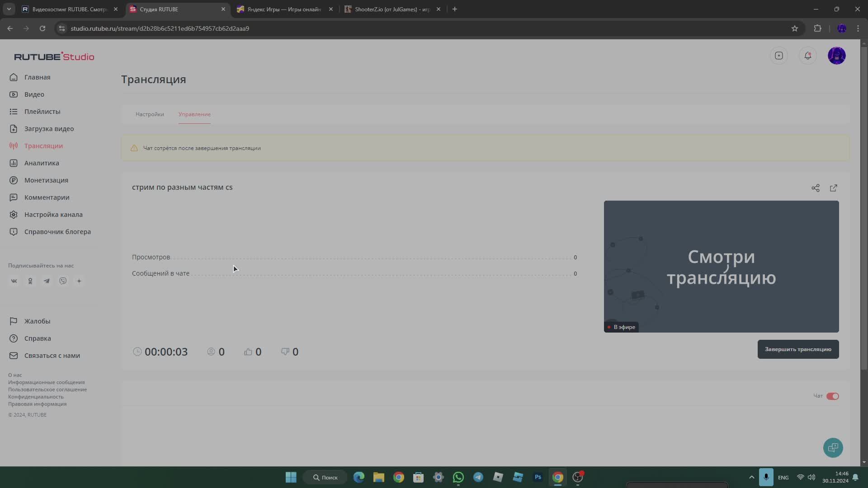
Task: Click the Завершить трансляцию button
Action: [797, 349]
